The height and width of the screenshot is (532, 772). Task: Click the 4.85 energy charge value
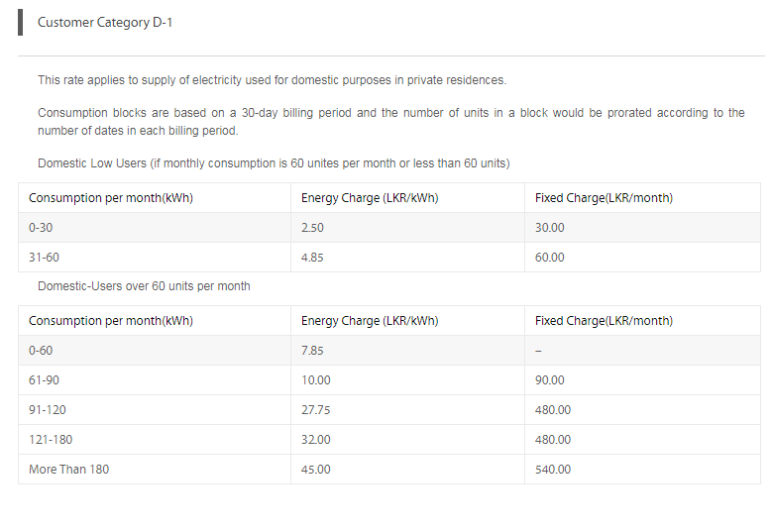click(312, 258)
